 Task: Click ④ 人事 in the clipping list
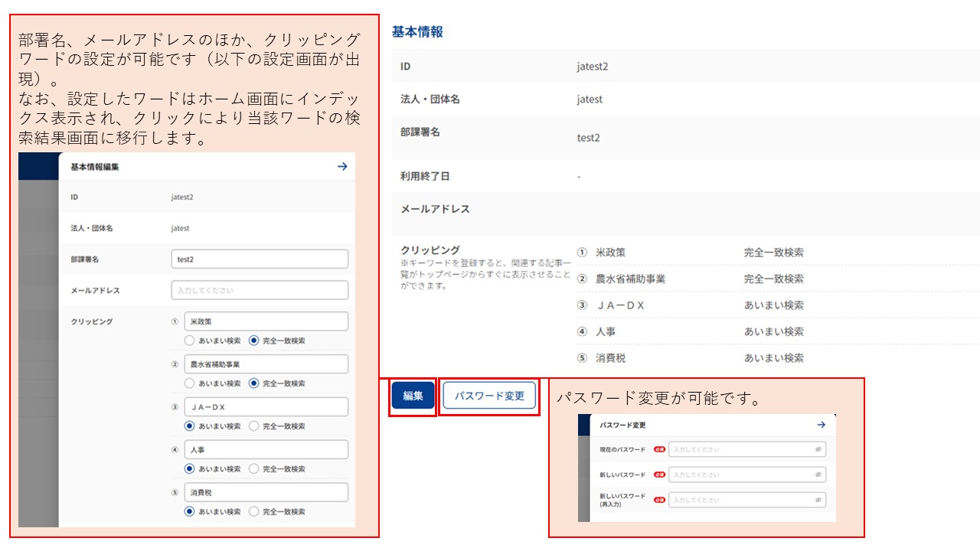(596, 332)
